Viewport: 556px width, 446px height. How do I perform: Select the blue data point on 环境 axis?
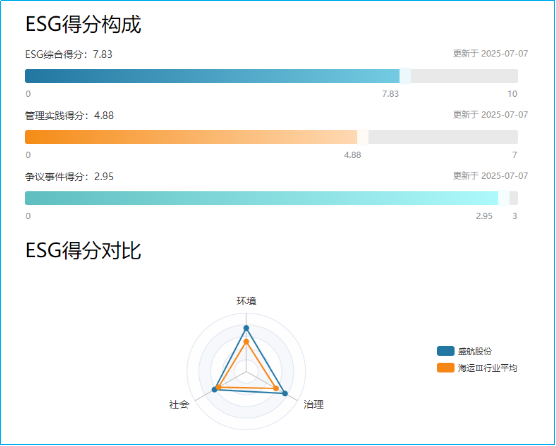click(x=246, y=328)
